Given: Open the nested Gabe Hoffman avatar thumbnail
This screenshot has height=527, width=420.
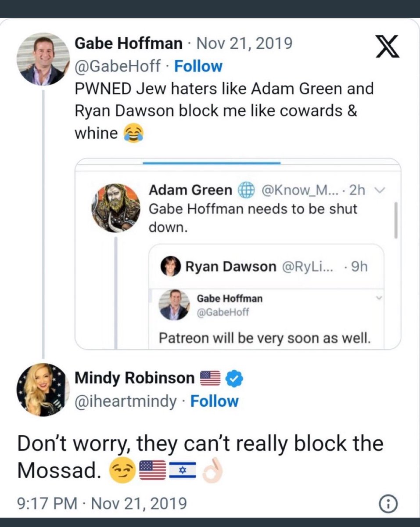Looking at the screenshot, I should click(x=174, y=304).
